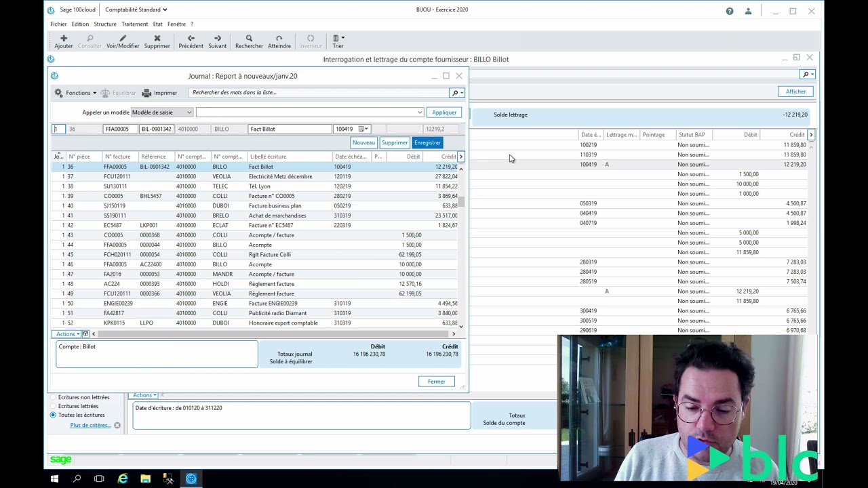Click the Afficher button
Screen dimensions: 868x488
point(795,91)
